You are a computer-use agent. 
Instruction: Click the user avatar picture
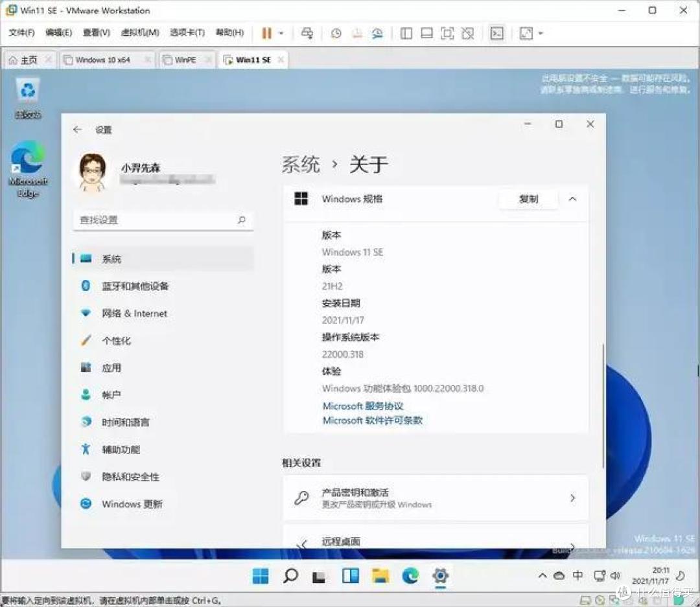point(93,173)
